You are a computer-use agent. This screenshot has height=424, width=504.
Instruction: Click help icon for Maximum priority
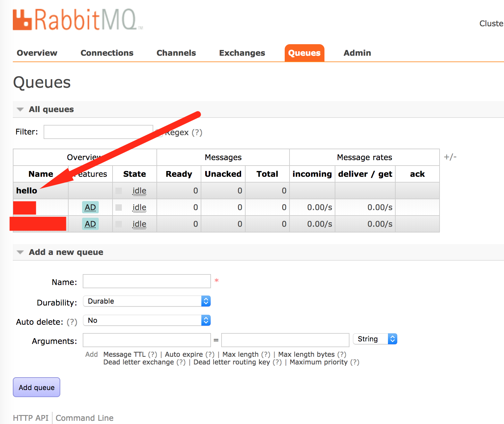point(354,362)
